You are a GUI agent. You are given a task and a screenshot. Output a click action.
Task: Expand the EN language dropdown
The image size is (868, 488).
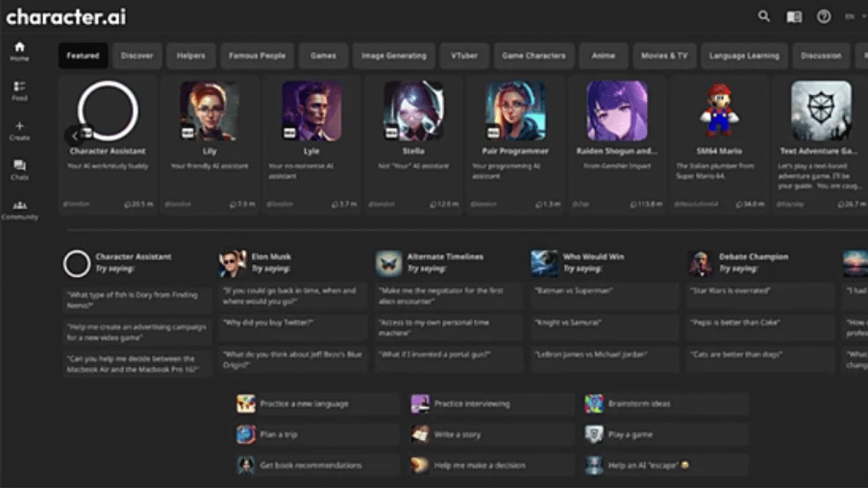coord(853,16)
